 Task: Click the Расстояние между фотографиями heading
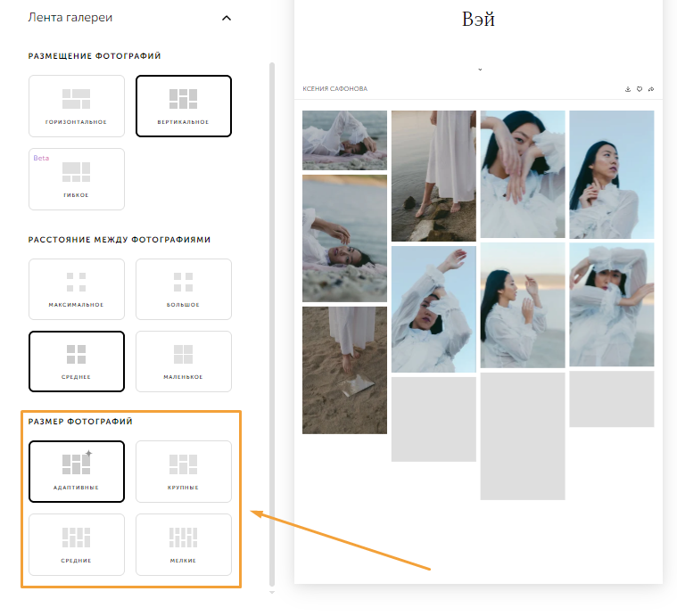coord(120,240)
